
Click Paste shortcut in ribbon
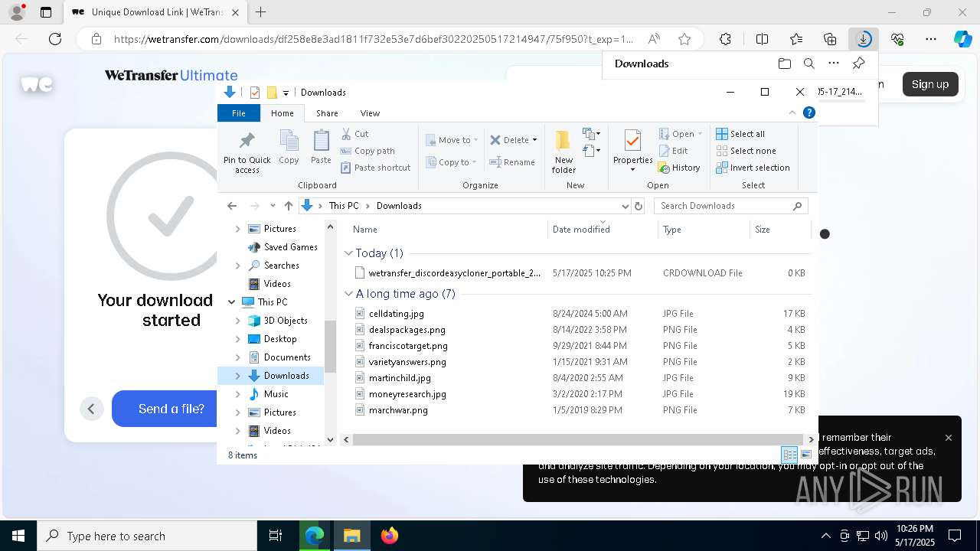click(x=375, y=168)
